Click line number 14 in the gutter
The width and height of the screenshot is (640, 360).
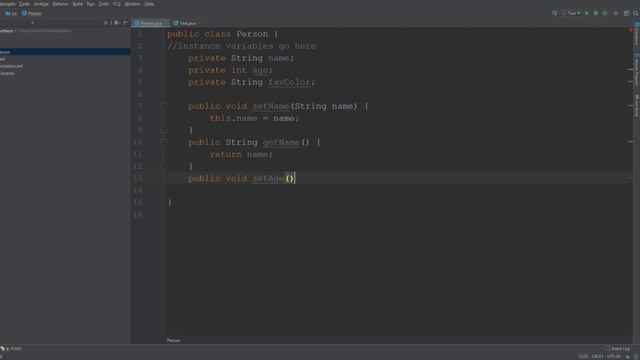tap(138, 191)
